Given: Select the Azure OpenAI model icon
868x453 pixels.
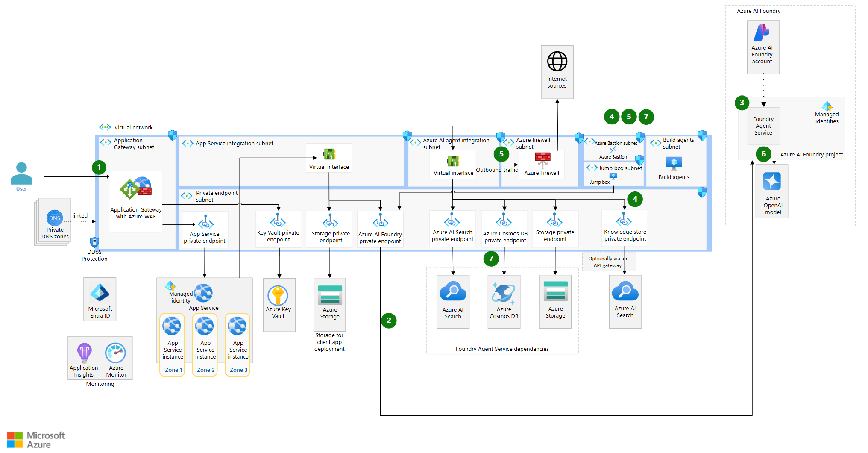Looking at the screenshot, I should [772, 181].
